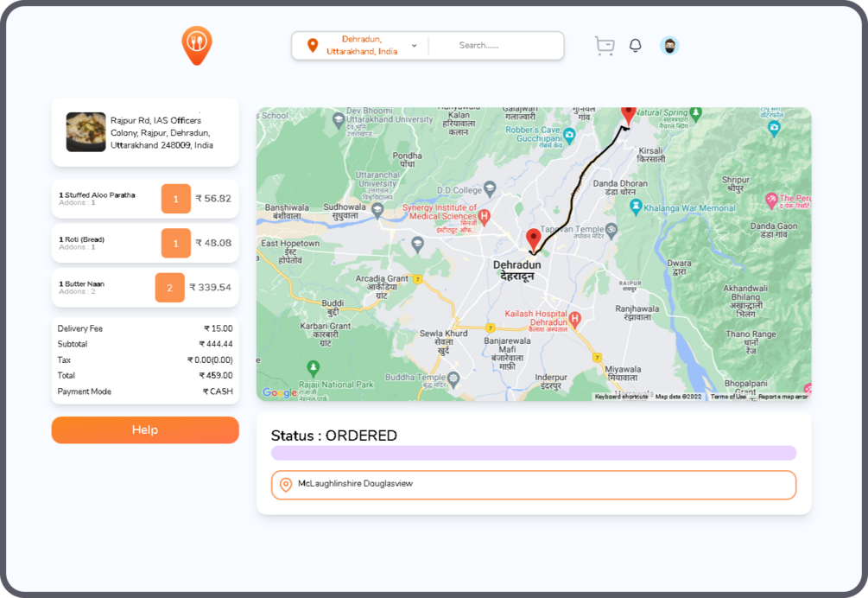This screenshot has height=598, width=868.
Task: Click Tapovan Temple marker
Action: [x=611, y=230]
